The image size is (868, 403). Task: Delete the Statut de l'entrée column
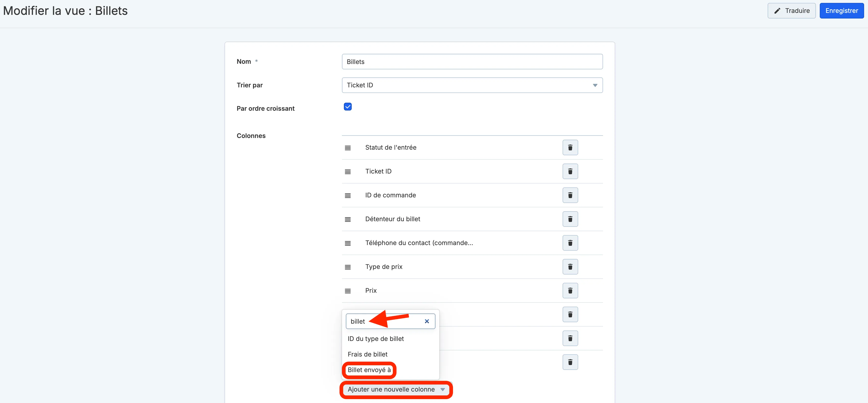point(570,147)
